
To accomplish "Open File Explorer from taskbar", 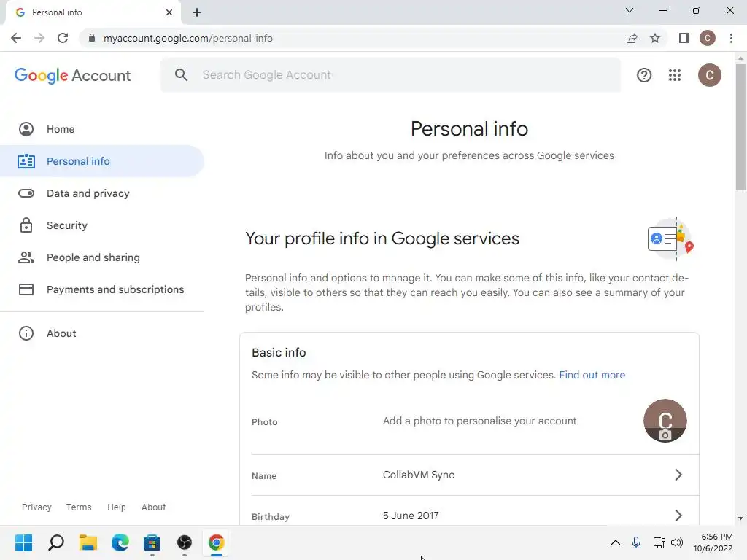I will pyautogui.click(x=88, y=542).
